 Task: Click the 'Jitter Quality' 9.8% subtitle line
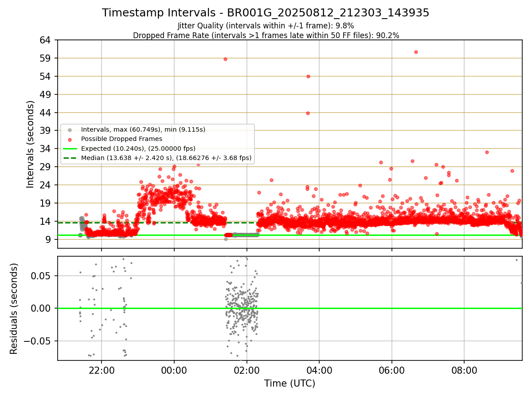pos(266,26)
